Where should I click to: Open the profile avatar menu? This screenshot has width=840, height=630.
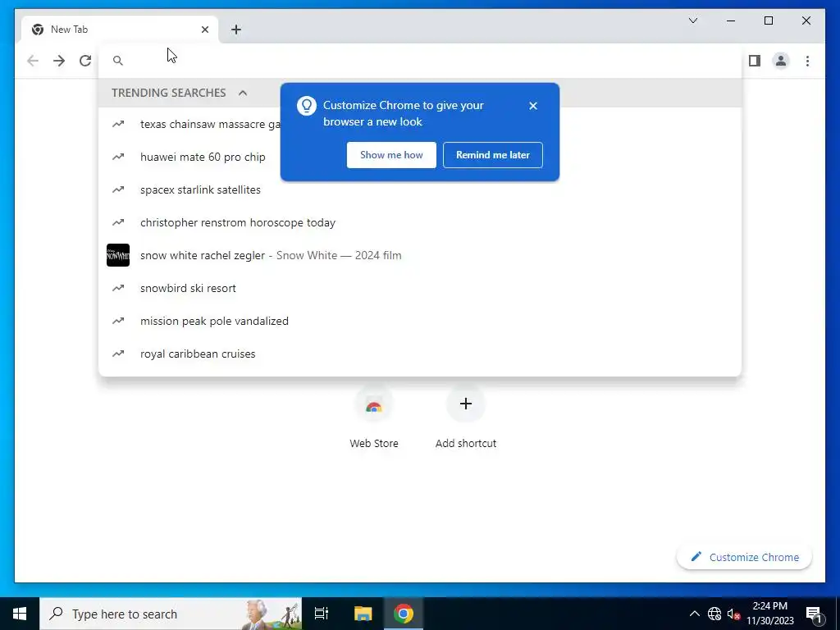(x=781, y=61)
